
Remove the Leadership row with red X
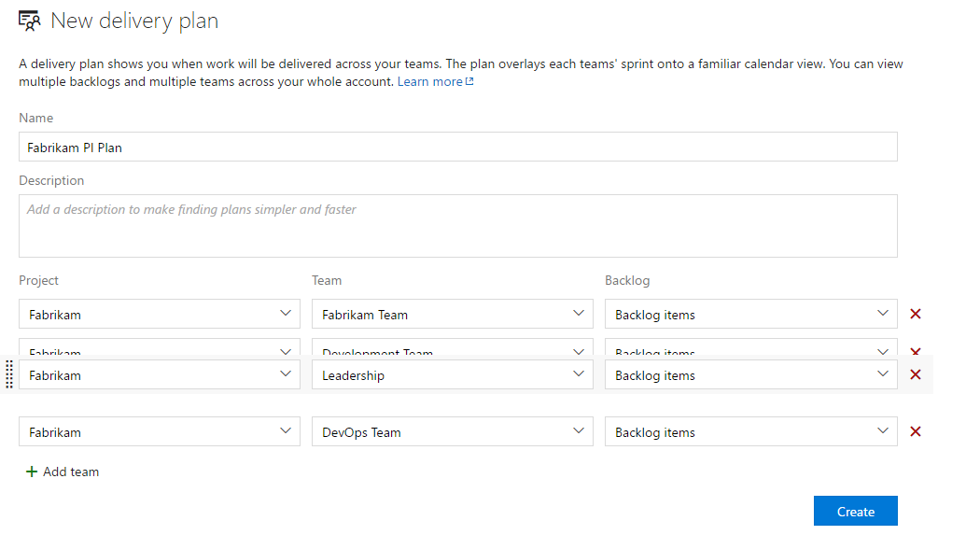(915, 373)
